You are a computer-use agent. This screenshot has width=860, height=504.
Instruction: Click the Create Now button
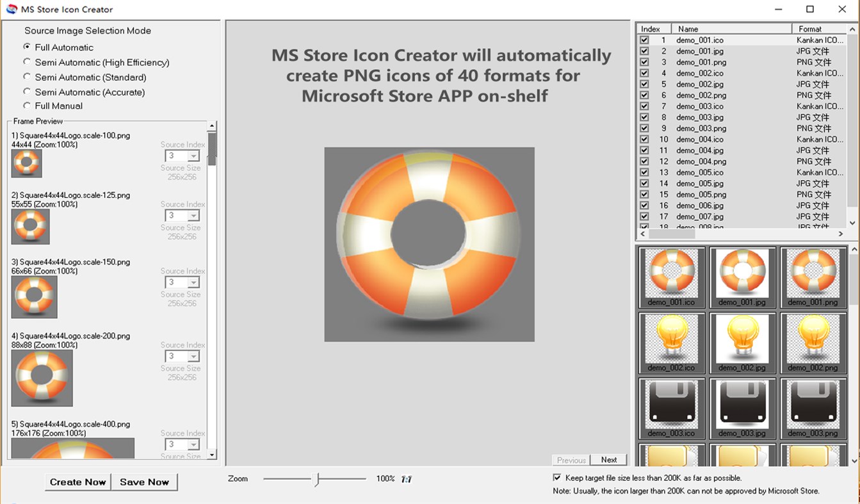point(77,482)
